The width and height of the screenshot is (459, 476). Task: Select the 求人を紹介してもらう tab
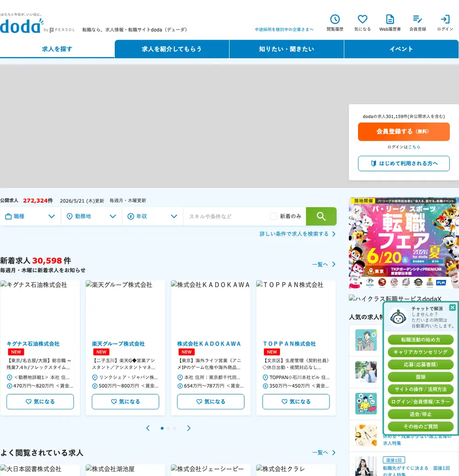click(172, 49)
